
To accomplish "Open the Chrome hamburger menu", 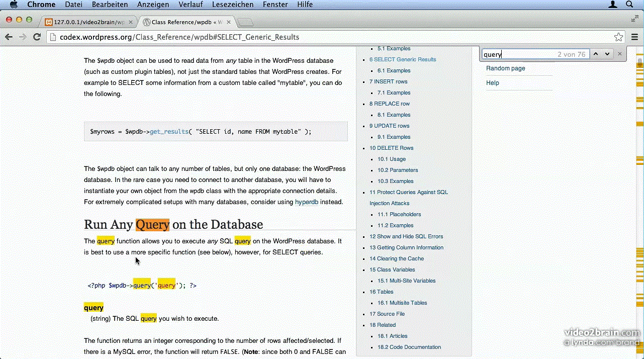I will pos(634,37).
